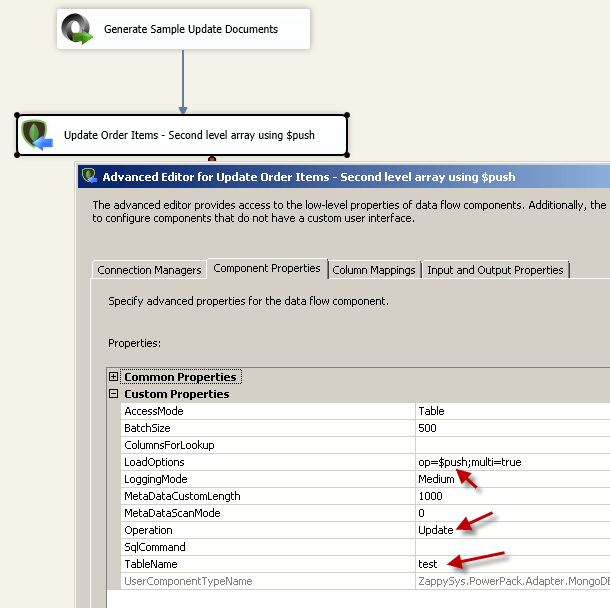This screenshot has height=608, width=610.
Task: Click the red error output connector dot
Action: point(212,159)
